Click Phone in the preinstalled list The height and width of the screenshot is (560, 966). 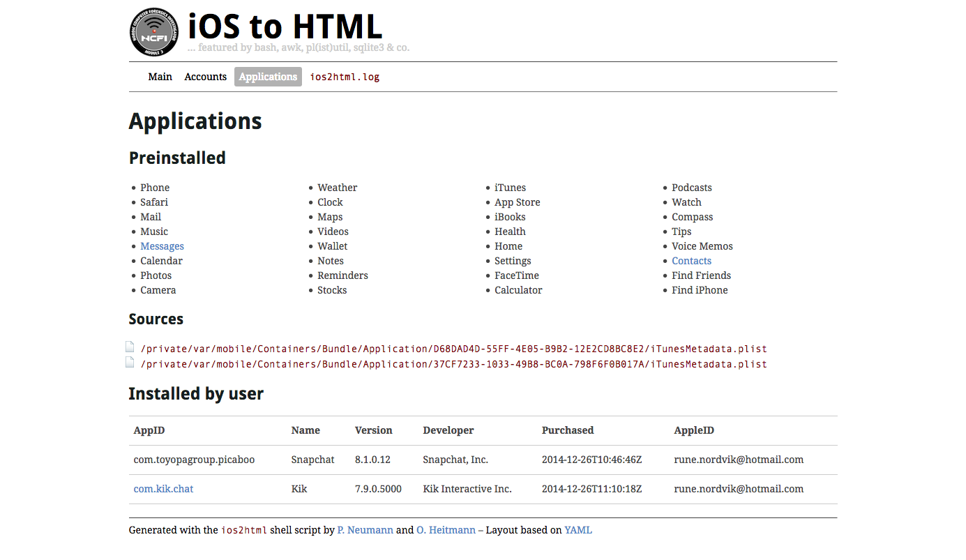(155, 188)
